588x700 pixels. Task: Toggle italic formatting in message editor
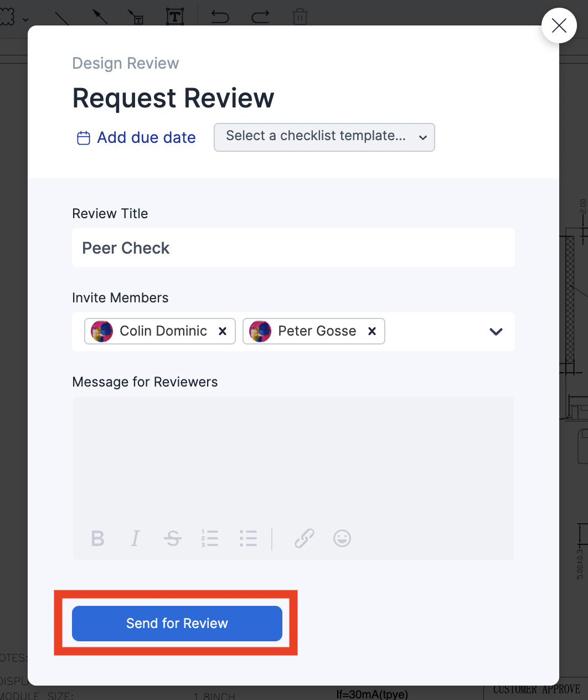point(135,538)
